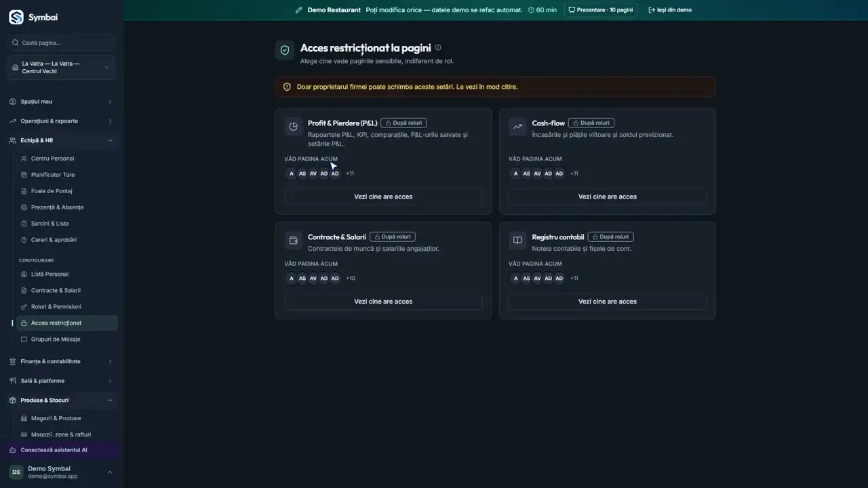
Task: Collapse the Echipă & HR section
Action: click(61, 140)
